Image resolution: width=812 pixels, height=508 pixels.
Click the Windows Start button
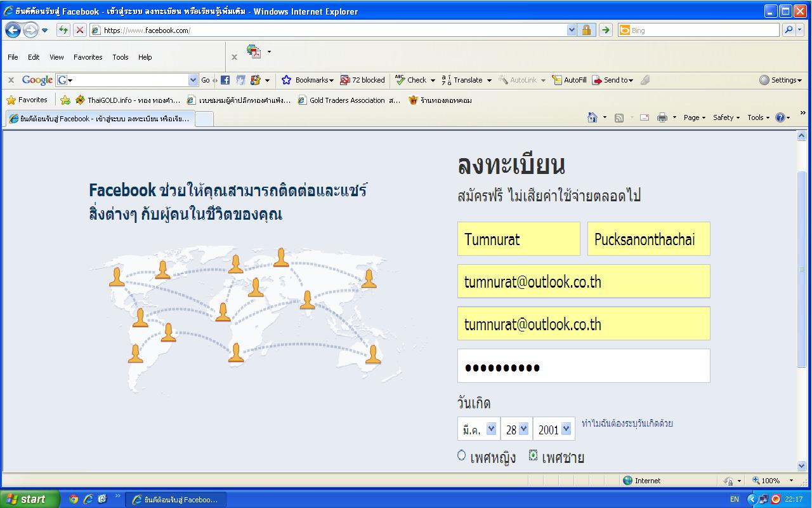coord(30,499)
